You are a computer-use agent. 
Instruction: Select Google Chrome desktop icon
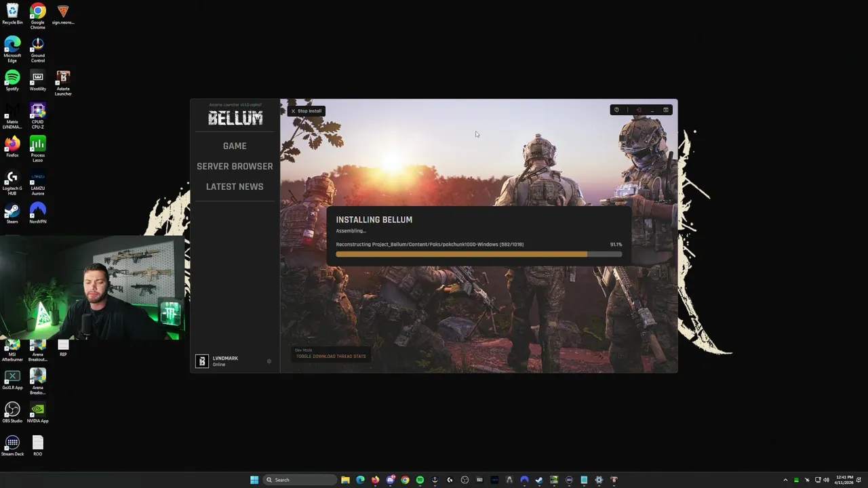click(x=38, y=16)
